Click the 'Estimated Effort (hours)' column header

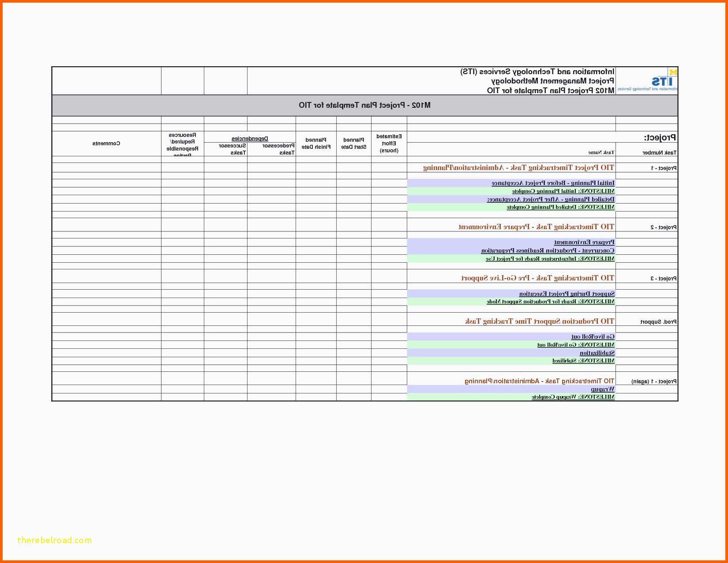[x=389, y=144]
